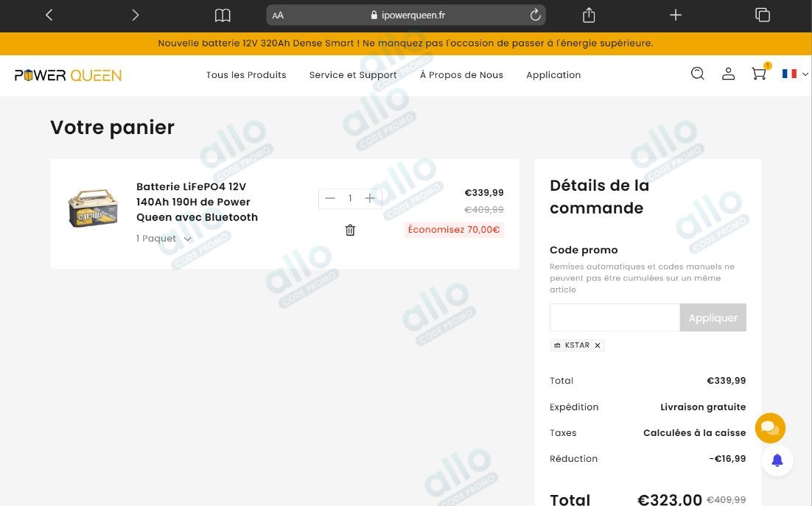Expand the French flag language selector
This screenshot has height=506, width=812.
pos(795,74)
